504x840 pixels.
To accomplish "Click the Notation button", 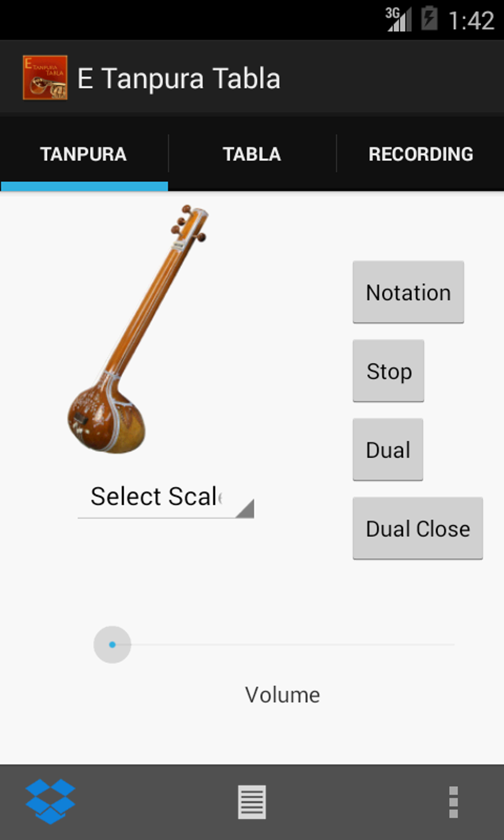I will 408,292.
